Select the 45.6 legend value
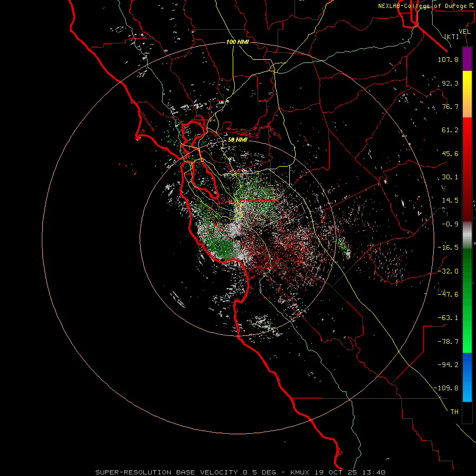Viewport: 476px width, 476px height. [x=450, y=153]
